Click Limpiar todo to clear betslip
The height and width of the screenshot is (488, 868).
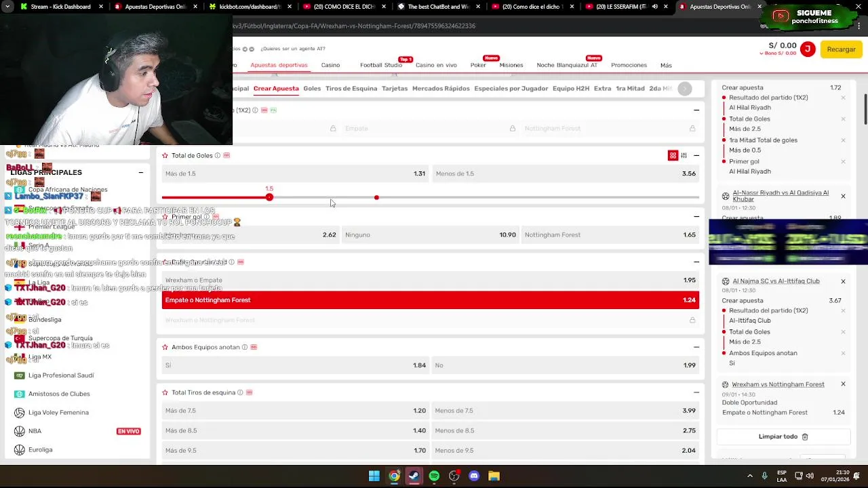point(783,437)
